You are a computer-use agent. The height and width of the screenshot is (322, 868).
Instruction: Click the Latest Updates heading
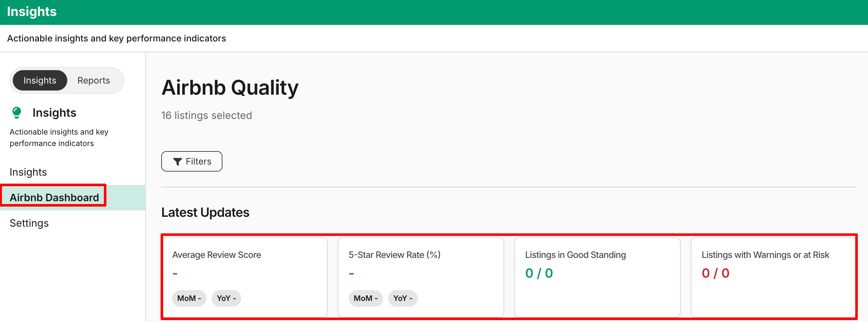(x=205, y=212)
